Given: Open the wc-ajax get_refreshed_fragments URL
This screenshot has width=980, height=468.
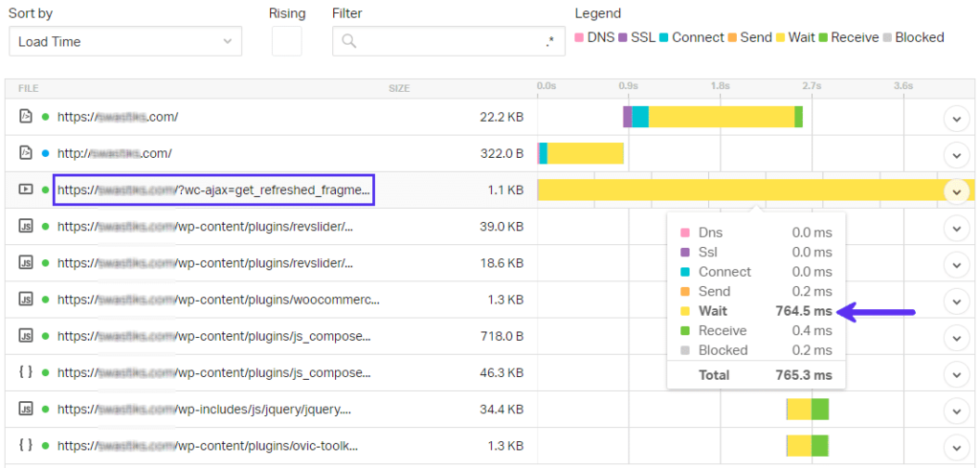Looking at the screenshot, I should click(x=212, y=189).
